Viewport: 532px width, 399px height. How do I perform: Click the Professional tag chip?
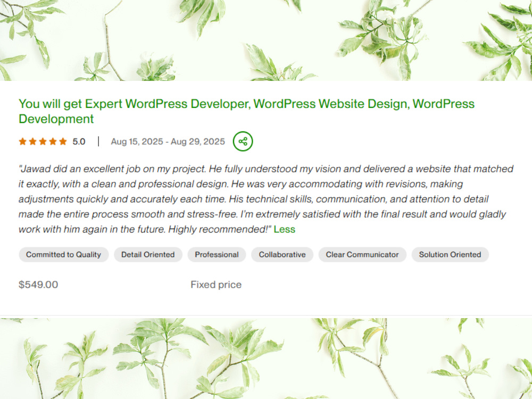(x=217, y=254)
